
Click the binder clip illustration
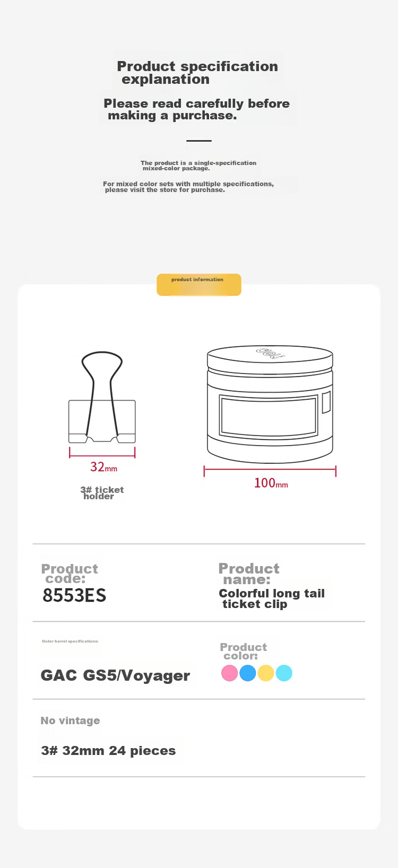102,397
